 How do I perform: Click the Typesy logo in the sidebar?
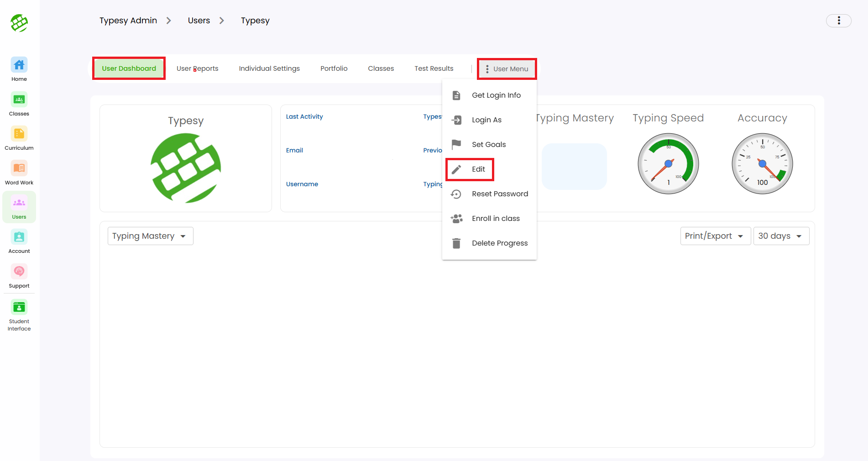[x=19, y=23]
